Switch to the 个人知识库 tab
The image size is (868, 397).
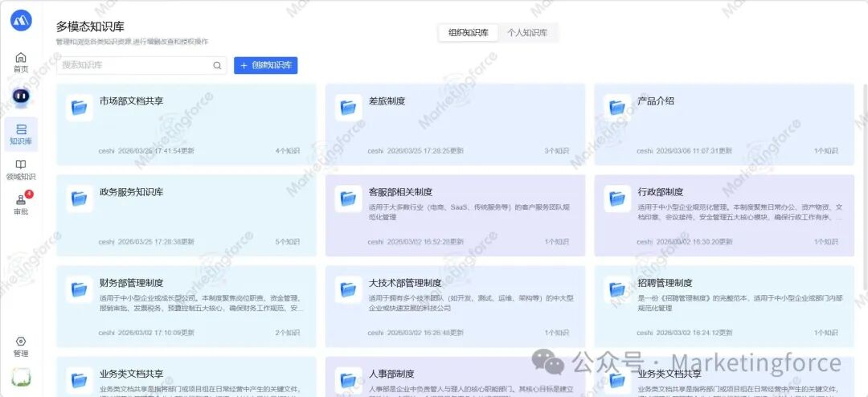tap(527, 33)
